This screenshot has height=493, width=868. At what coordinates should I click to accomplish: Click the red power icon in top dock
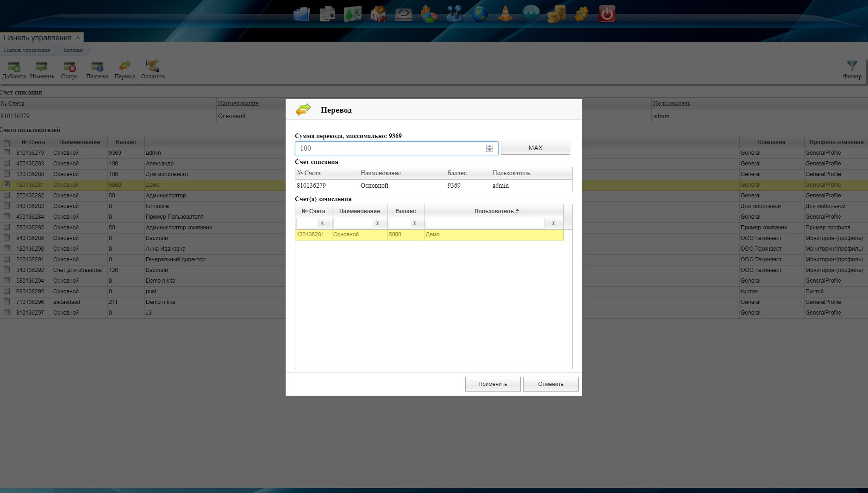click(x=607, y=13)
